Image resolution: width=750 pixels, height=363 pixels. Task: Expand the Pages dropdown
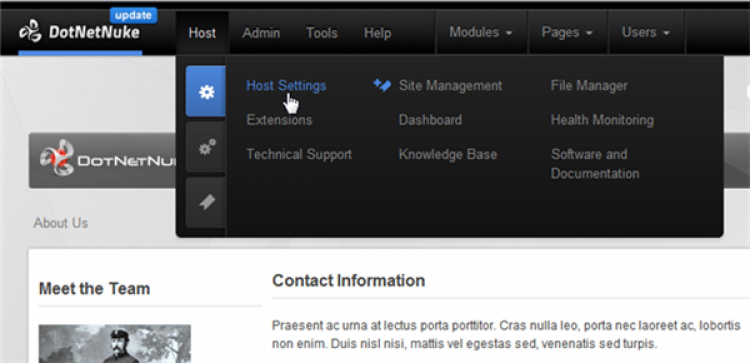pyautogui.click(x=567, y=32)
